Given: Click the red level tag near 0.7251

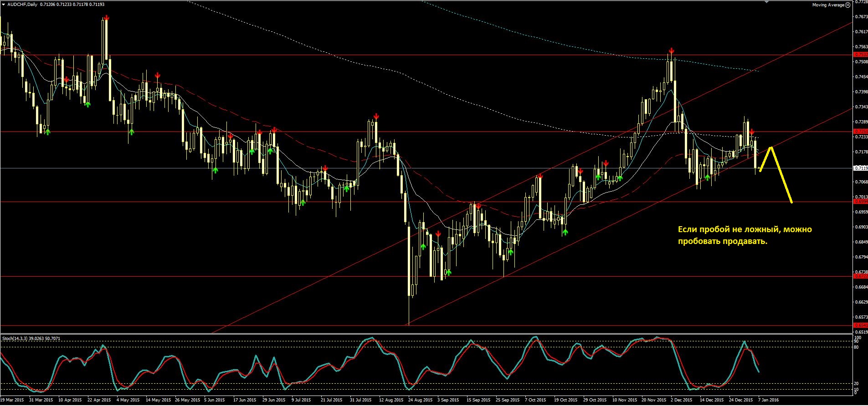Looking at the screenshot, I should point(860,132).
